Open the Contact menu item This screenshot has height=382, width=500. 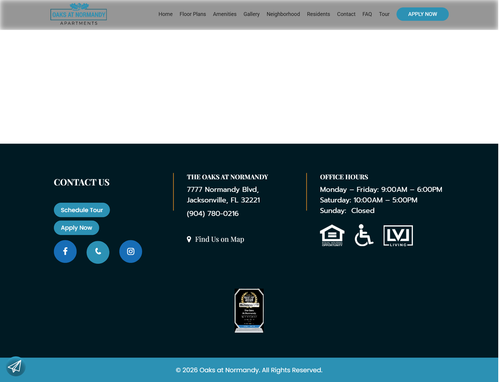point(346,14)
